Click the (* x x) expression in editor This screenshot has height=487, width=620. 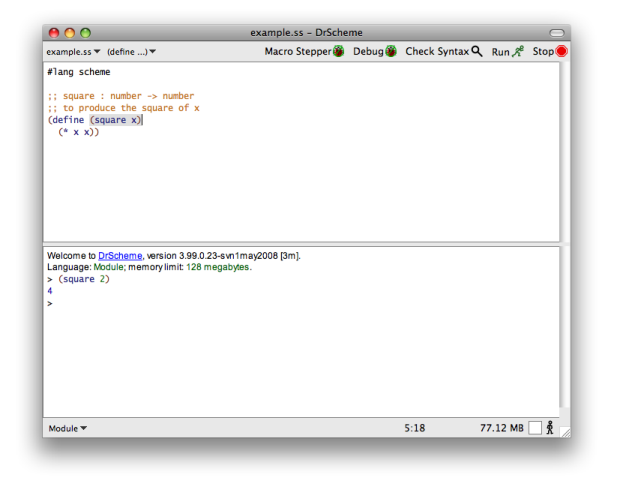[x=78, y=132]
